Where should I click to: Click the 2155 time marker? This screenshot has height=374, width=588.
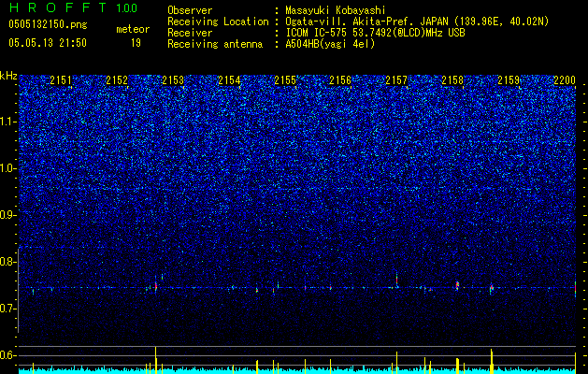pyautogui.click(x=285, y=79)
